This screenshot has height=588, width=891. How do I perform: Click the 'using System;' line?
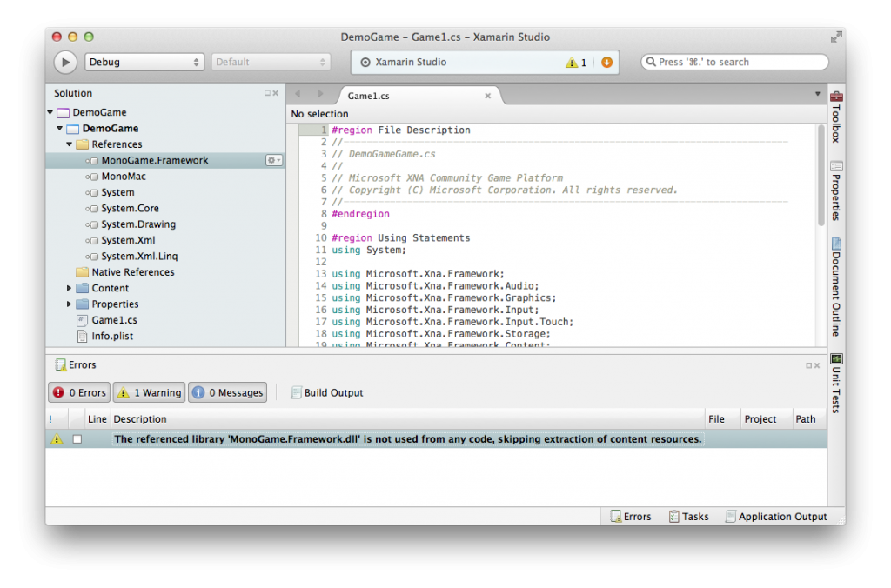[369, 250]
